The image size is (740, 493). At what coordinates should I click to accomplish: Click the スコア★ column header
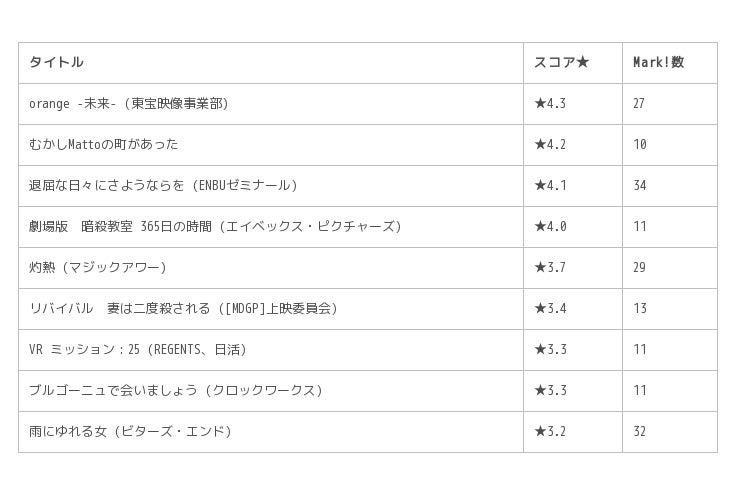[561, 62]
